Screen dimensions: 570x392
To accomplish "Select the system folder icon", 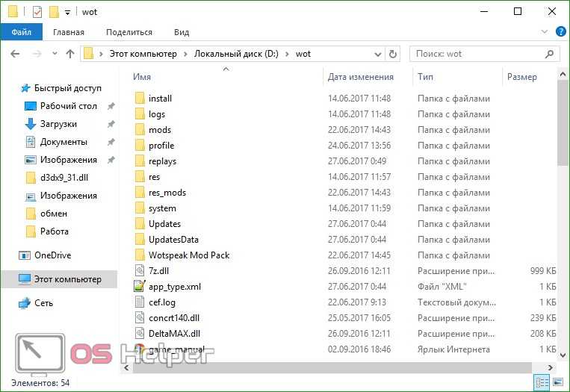I will click(140, 208).
